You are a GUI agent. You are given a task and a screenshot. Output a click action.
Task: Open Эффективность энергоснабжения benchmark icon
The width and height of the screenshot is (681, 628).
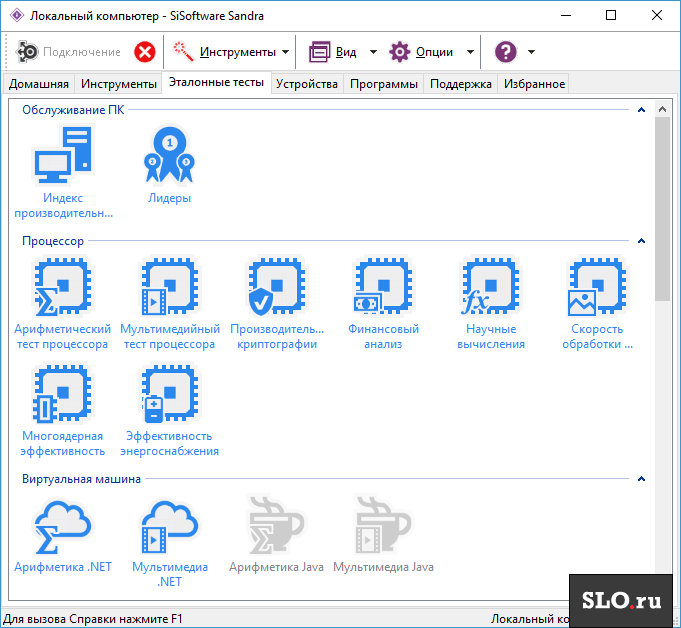pyautogui.click(x=169, y=394)
